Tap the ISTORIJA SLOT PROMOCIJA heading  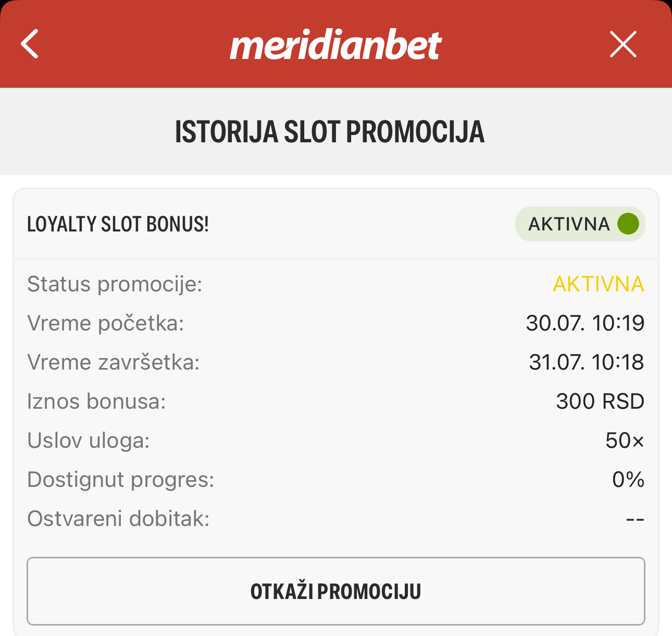point(330,132)
